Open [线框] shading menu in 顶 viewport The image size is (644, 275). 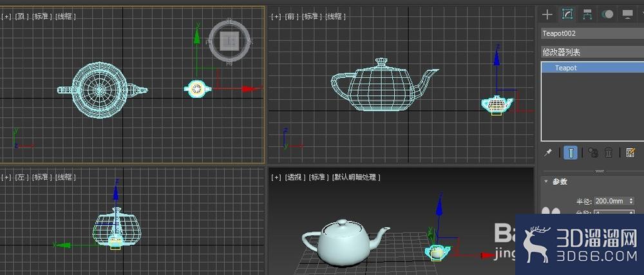click(66, 16)
